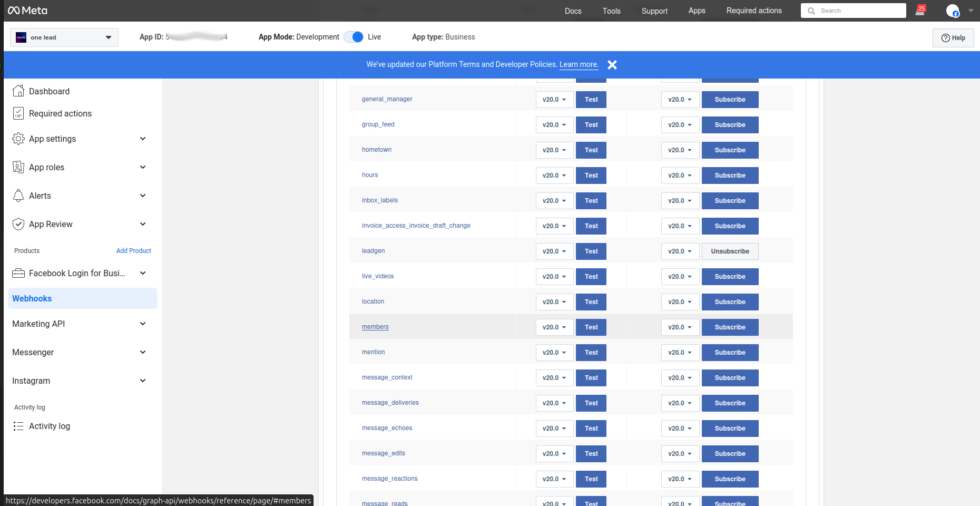This screenshot has height=506, width=980.
Task: Close the Platform Terms banner
Action: [x=612, y=65]
